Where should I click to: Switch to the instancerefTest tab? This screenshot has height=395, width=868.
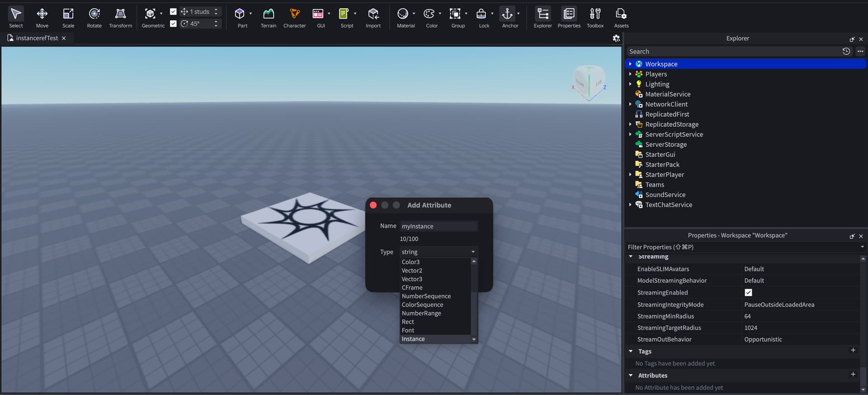coord(37,38)
